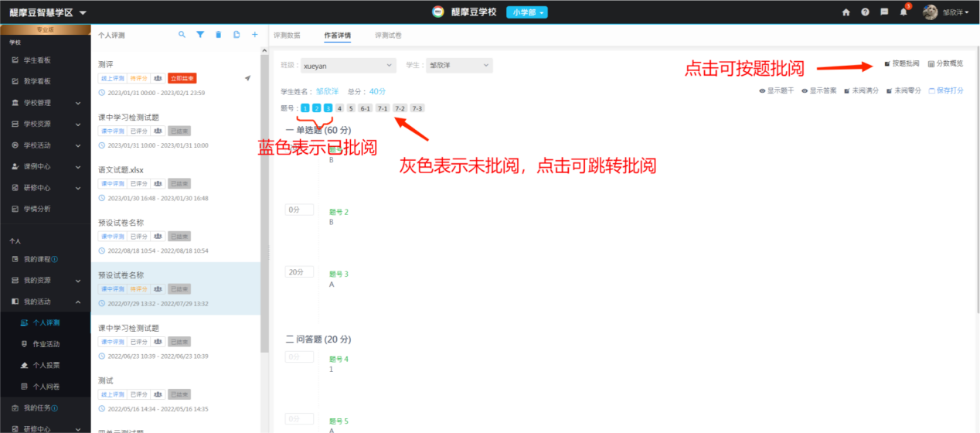This screenshot has width=980, height=433.
Task: Switch to the 评测数据 tab
Action: point(288,36)
